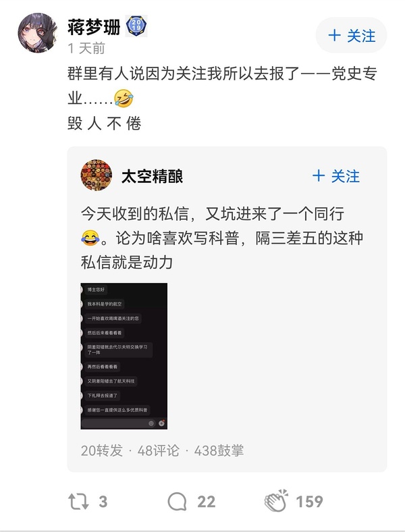Click the laughing emoji in the post text
This screenshot has width=405, height=532.
click(124, 98)
